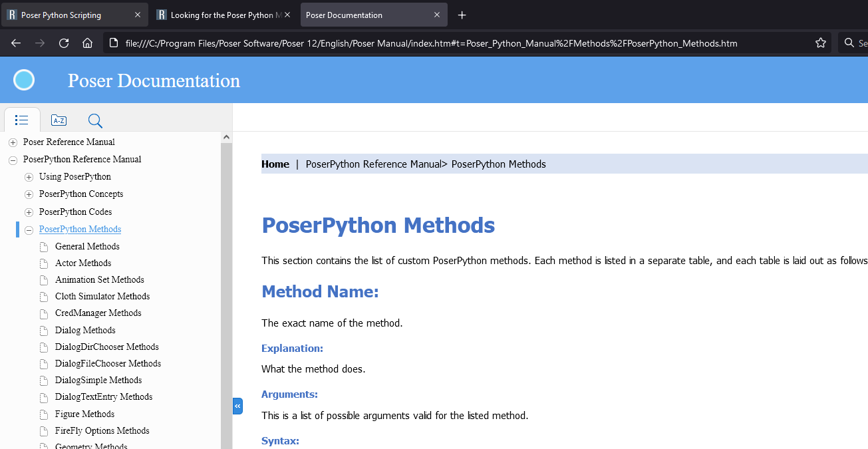
Task: Collapse the sidebar with double-arrow handle
Action: (237, 406)
